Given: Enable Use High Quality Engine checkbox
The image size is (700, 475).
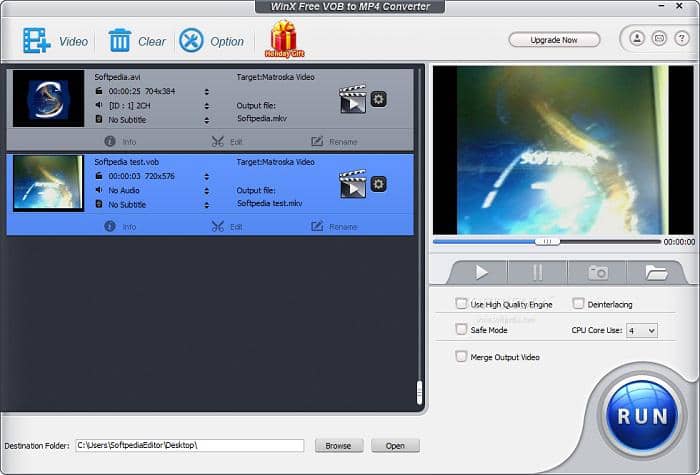Looking at the screenshot, I should coord(461,304).
